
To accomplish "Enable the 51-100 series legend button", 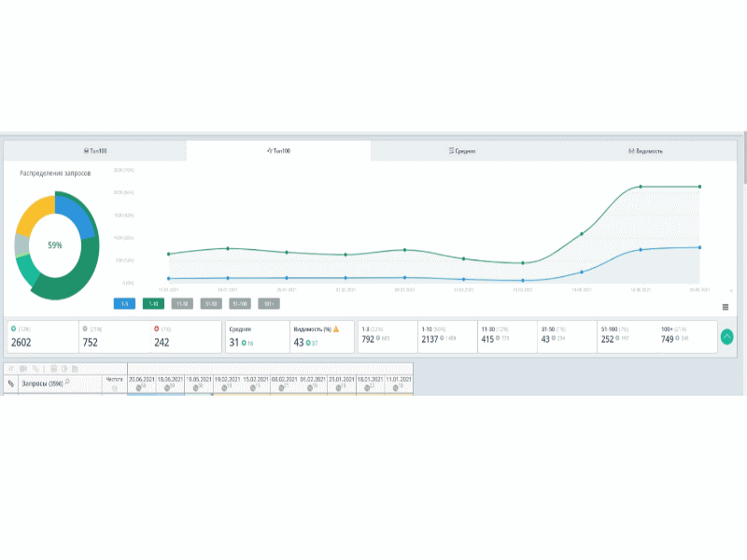I will click(x=240, y=304).
